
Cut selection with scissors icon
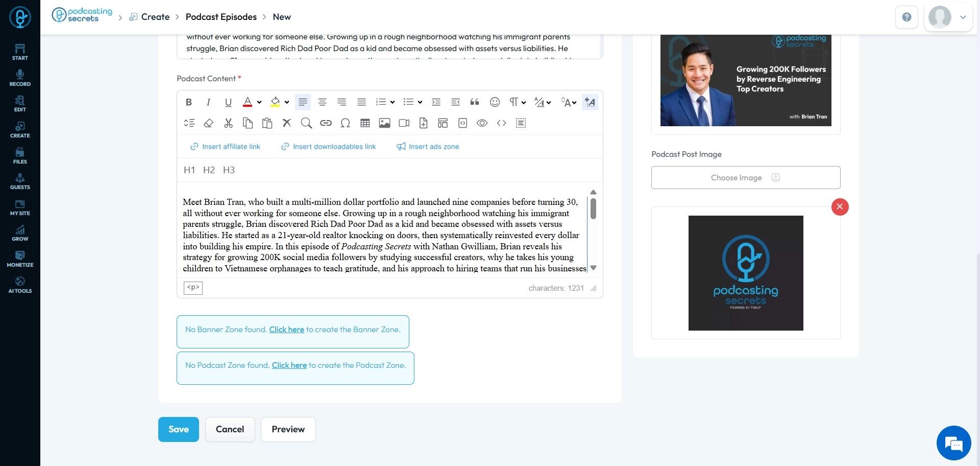click(228, 123)
